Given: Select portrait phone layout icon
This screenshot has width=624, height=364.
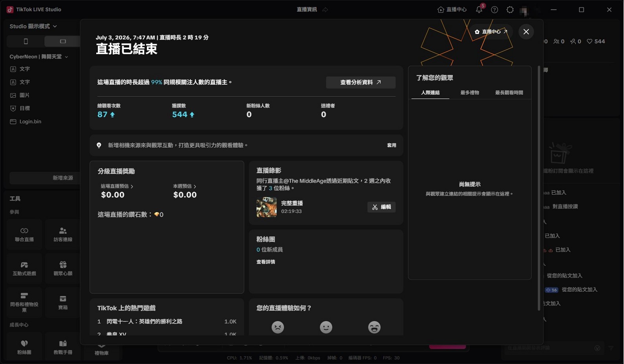Looking at the screenshot, I should tap(26, 41).
